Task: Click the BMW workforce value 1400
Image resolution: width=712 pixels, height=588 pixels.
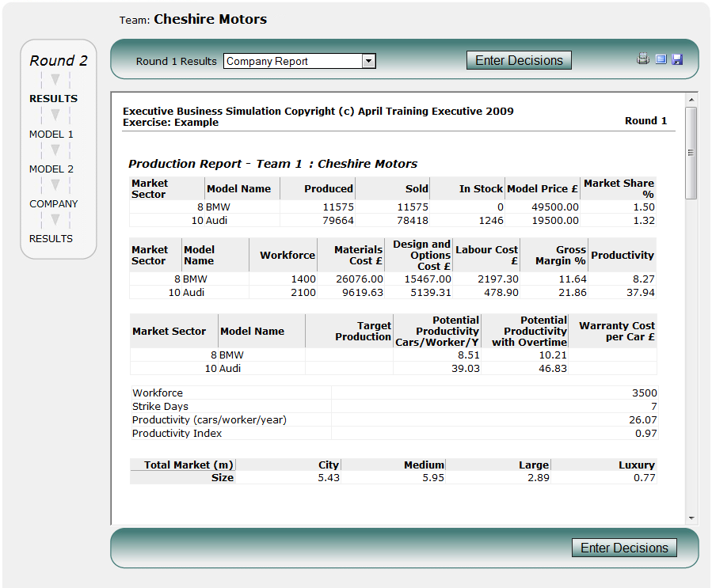Action: [303, 279]
